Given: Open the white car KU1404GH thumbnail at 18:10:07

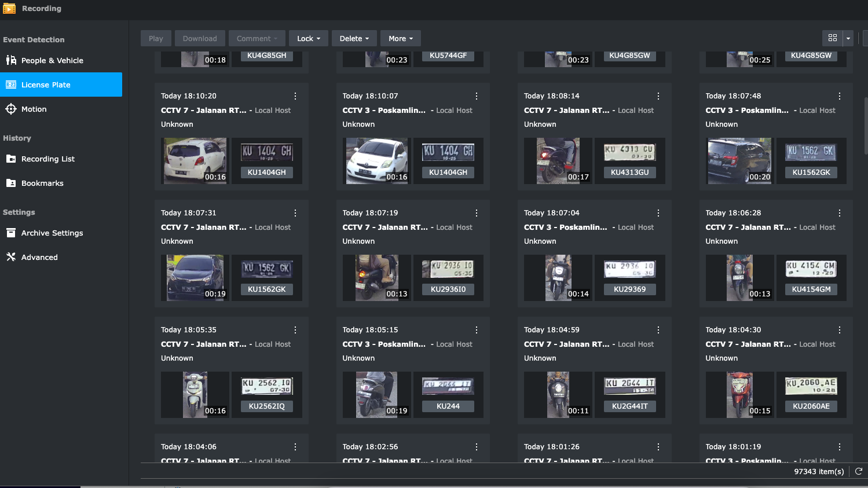Looking at the screenshot, I should [376, 160].
